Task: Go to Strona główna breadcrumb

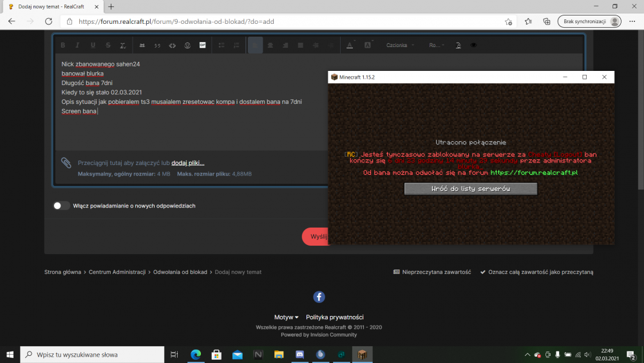Action: [62, 272]
